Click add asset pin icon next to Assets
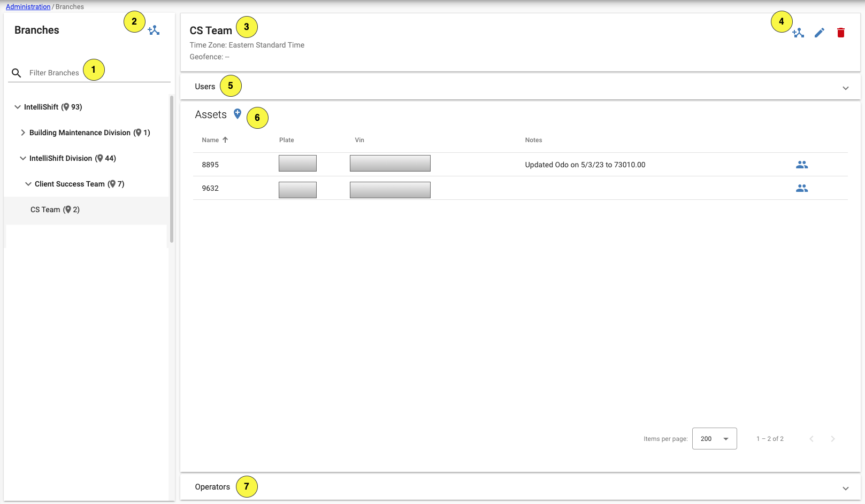This screenshot has width=865, height=504. pyautogui.click(x=238, y=114)
